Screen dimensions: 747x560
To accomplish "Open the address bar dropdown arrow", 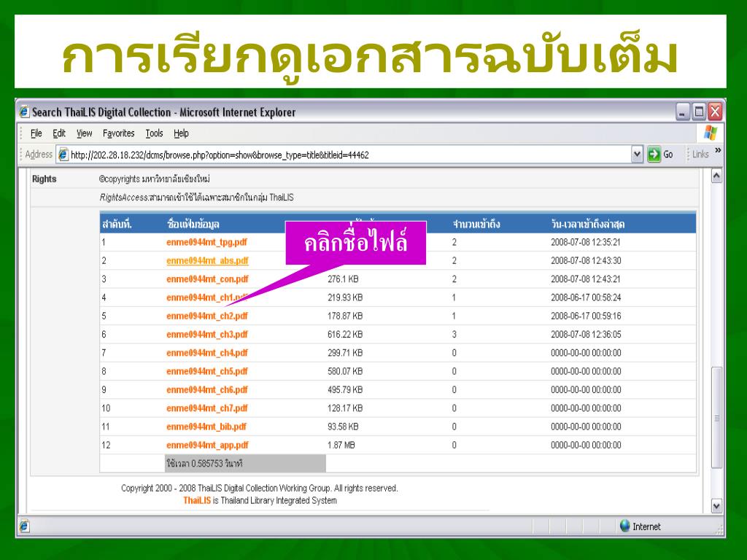I will point(637,155).
